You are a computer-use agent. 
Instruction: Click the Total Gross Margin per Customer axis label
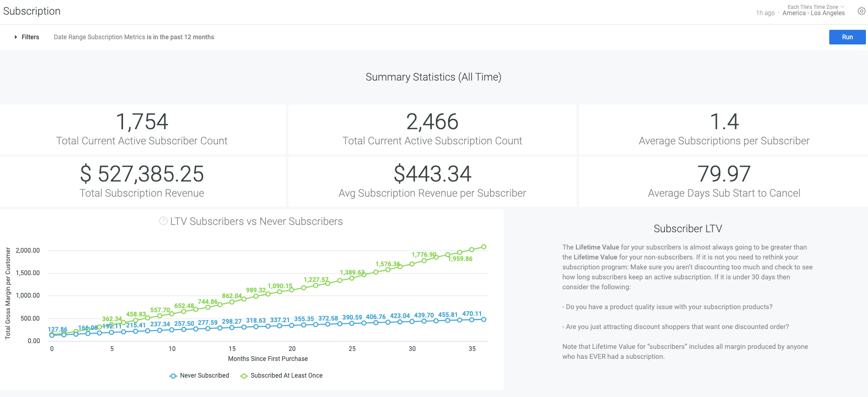pos(8,293)
